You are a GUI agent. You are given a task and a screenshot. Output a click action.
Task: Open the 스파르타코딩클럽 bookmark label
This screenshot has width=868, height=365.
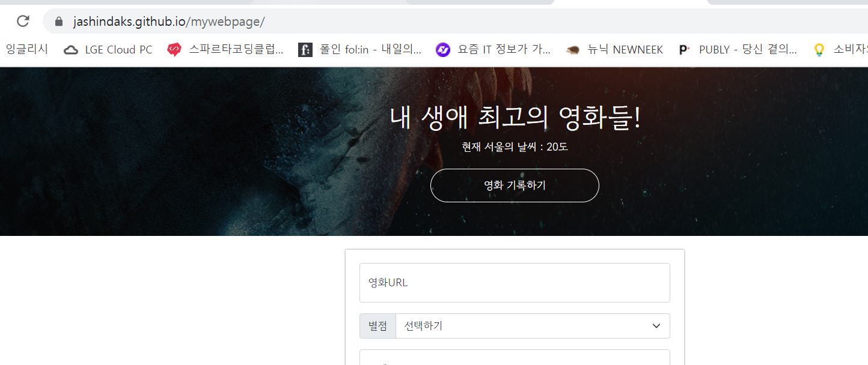point(236,50)
